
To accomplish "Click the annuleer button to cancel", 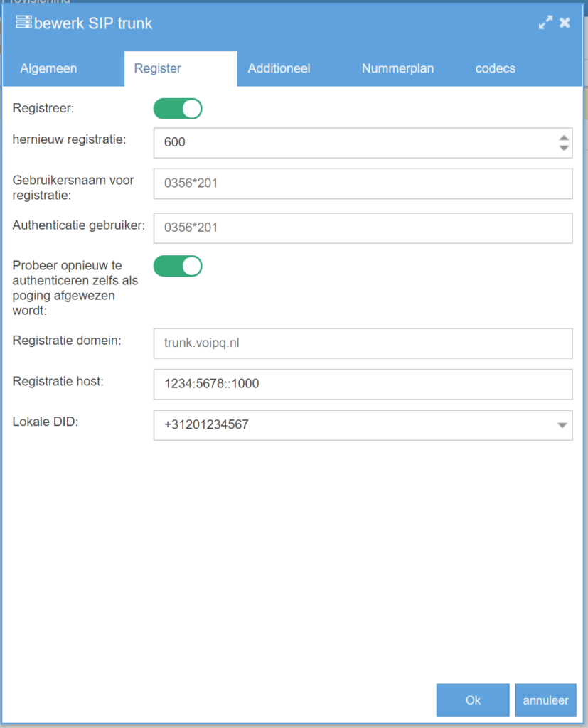I will (545, 700).
